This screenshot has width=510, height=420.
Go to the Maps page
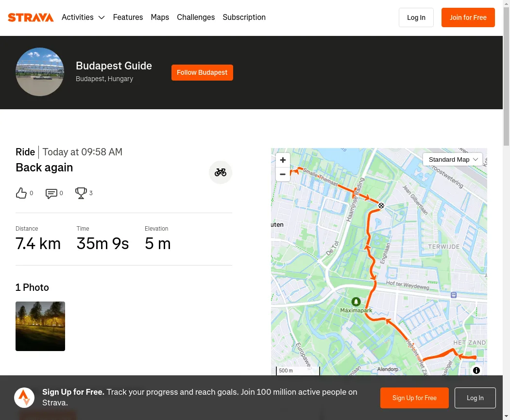160,17
